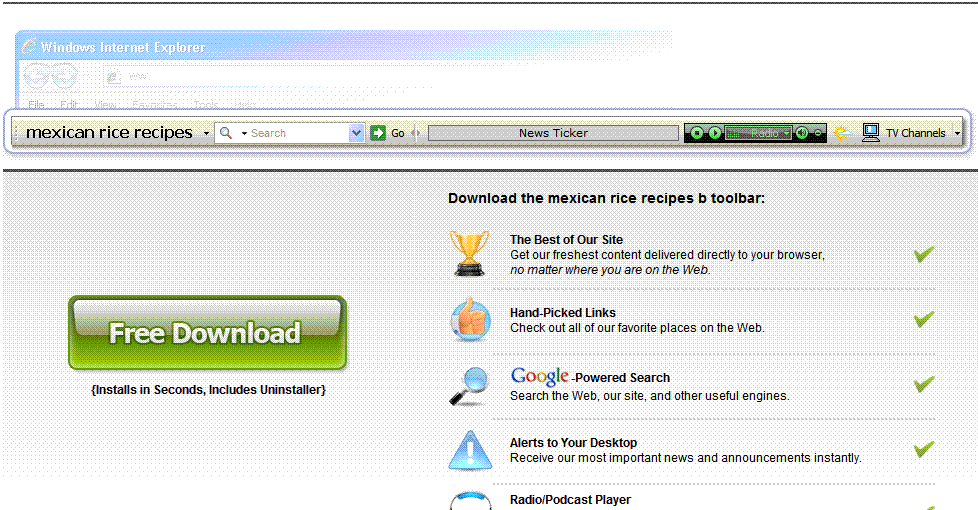978x510 pixels.
Task: Click the Google logo
Action: click(540, 377)
